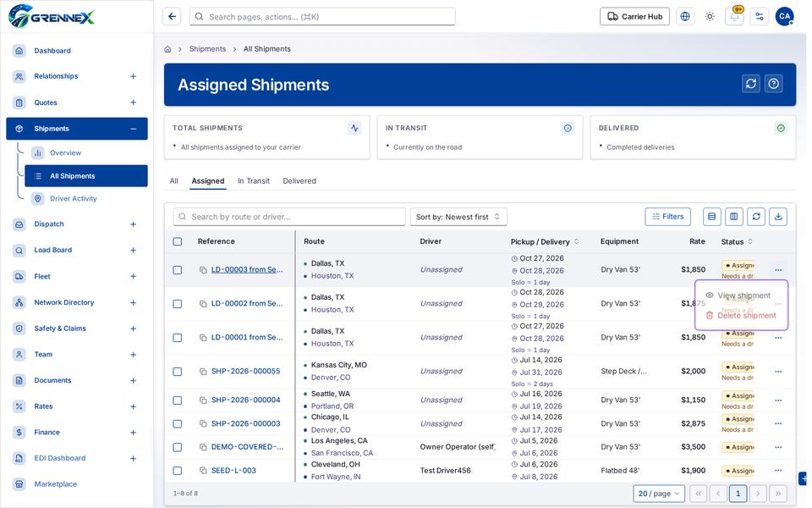Switch to the Delivered tab
This screenshot has width=812, height=508.
pos(299,181)
